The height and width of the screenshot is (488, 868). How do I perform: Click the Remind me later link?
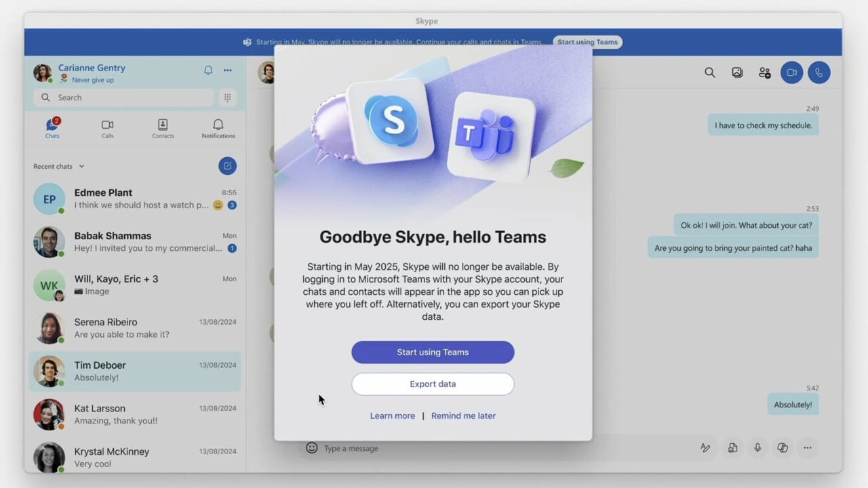[x=463, y=416]
